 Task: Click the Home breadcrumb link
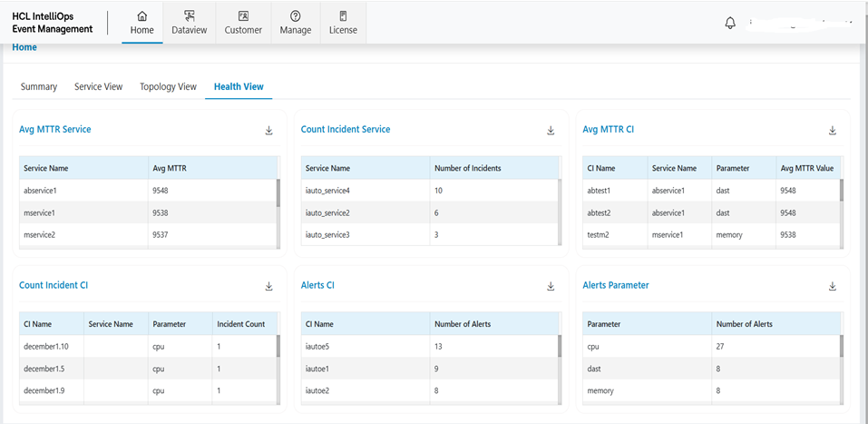click(24, 48)
